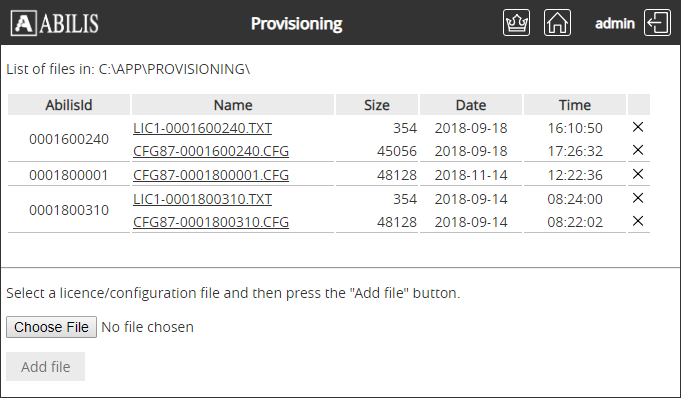Click the Add file button
Viewport: 681px width, 398px height.
pos(46,367)
